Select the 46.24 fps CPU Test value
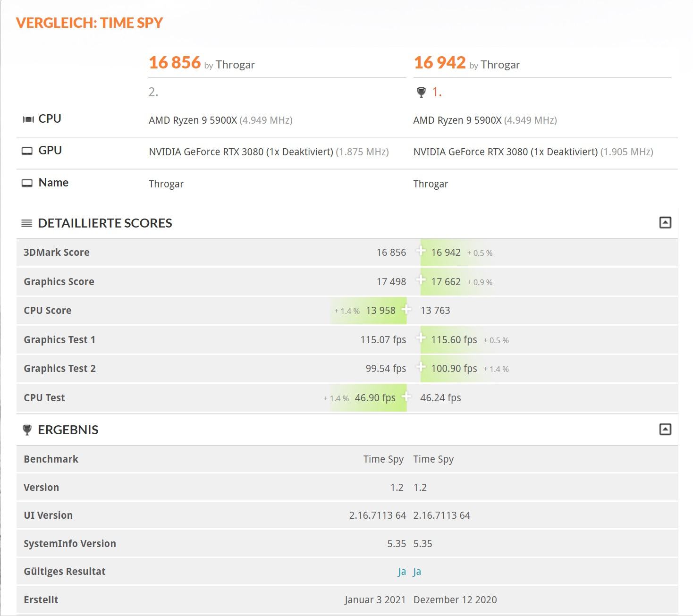The image size is (693, 616). tap(440, 398)
